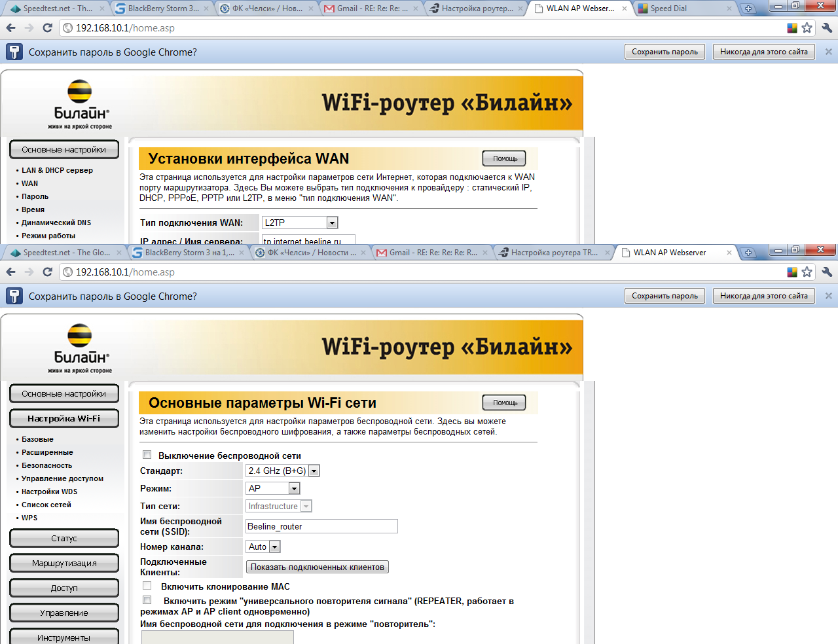The width and height of the screenshot is (838, 644).
Task: Click new tab button in upper window
Action: 748,9
